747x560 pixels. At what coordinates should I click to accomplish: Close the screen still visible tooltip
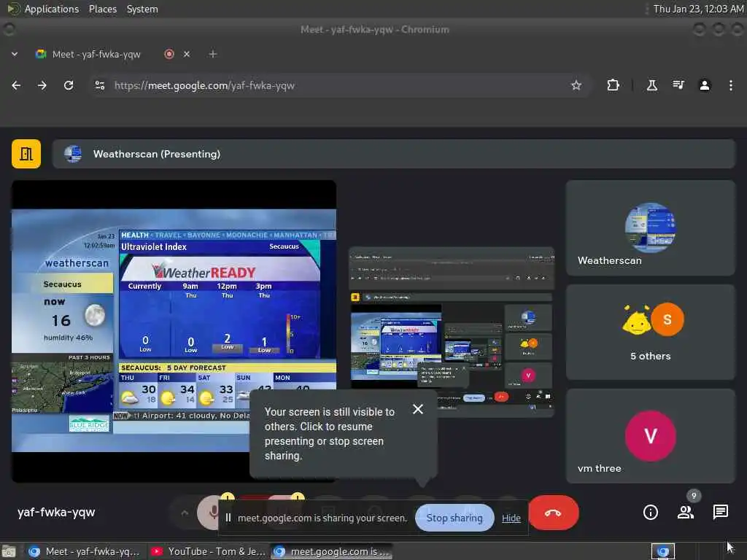pos(418,409)
